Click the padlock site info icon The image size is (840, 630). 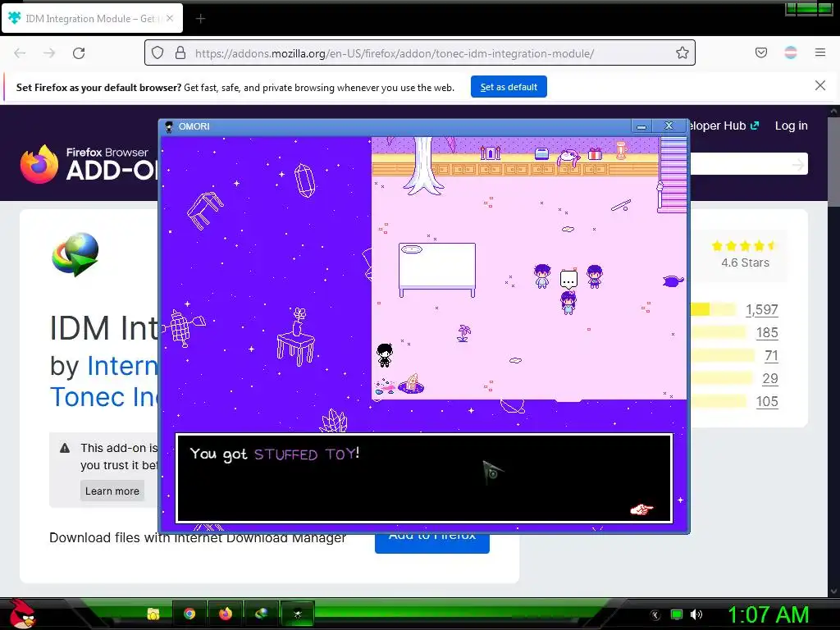[x=180, y=52]
